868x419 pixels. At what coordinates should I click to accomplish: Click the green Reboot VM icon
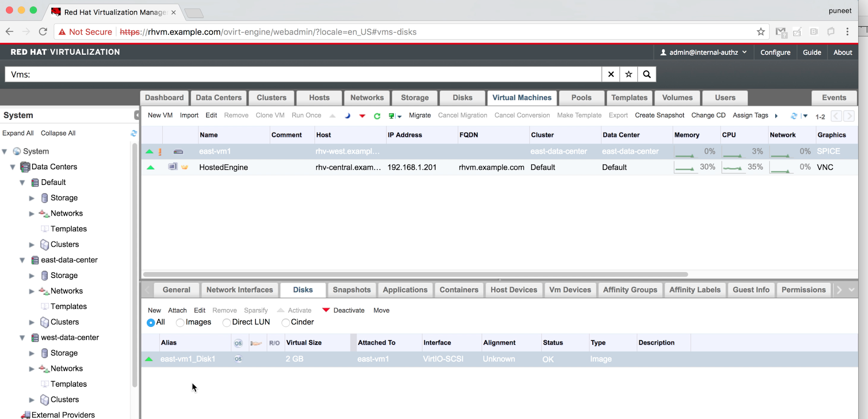click(377, 116)
